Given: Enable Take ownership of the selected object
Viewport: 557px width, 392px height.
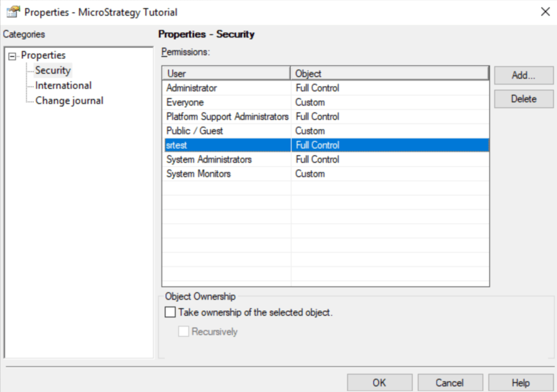Looking at the screenshot, I should [x=170, y=312].
